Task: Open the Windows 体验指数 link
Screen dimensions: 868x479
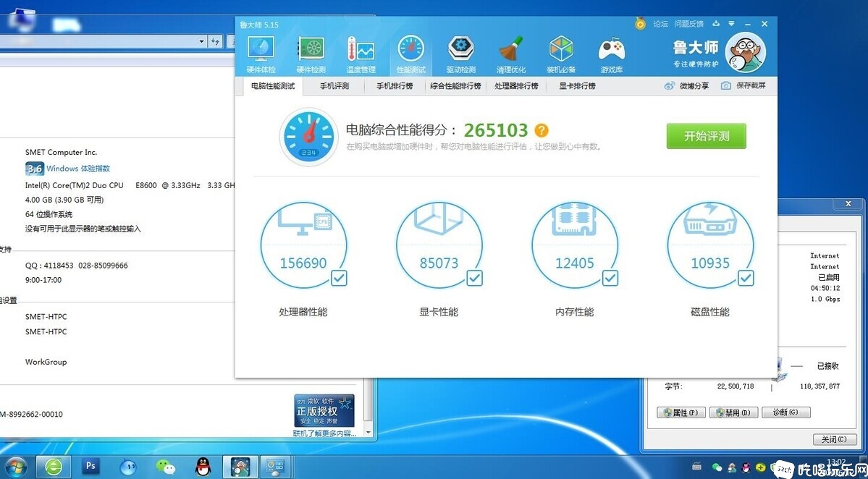Action: (78, 169)
